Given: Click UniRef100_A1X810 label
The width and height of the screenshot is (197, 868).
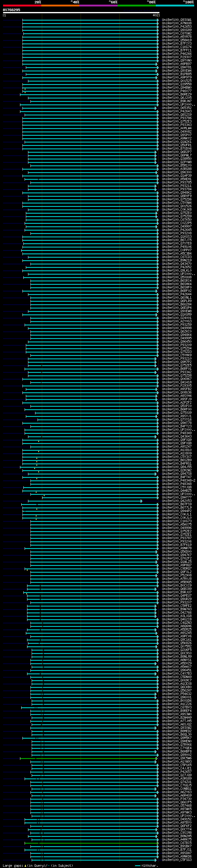Looking at the screenshot, I should point(177,450).
